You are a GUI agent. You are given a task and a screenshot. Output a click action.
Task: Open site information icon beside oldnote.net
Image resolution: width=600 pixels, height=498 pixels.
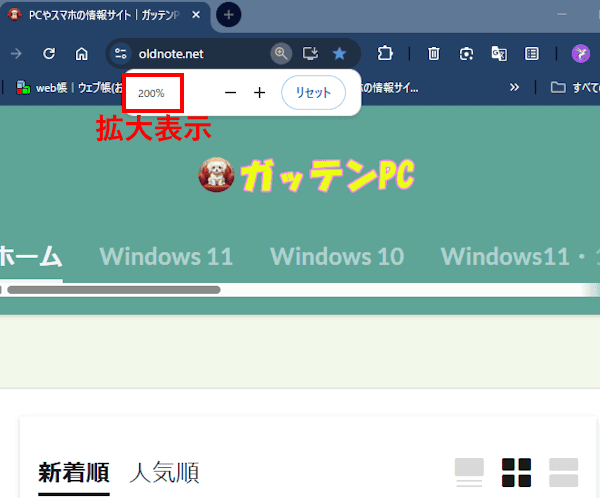(121, 54)
